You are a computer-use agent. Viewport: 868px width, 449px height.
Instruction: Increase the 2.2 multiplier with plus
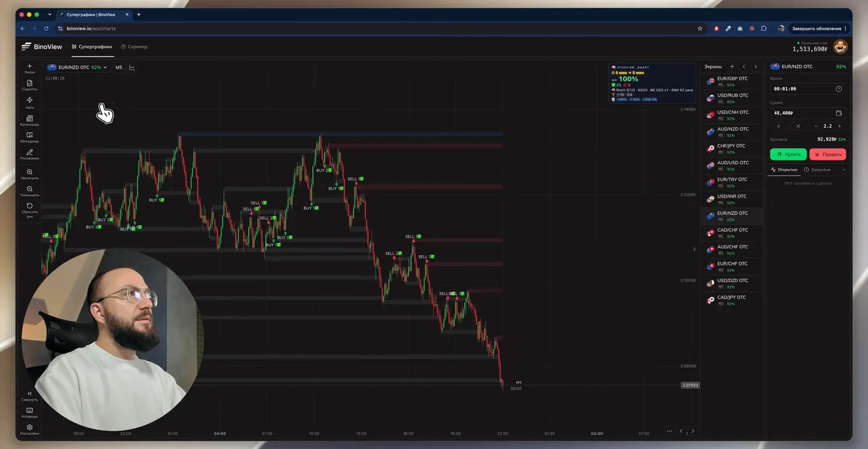(x=839, y=126)
